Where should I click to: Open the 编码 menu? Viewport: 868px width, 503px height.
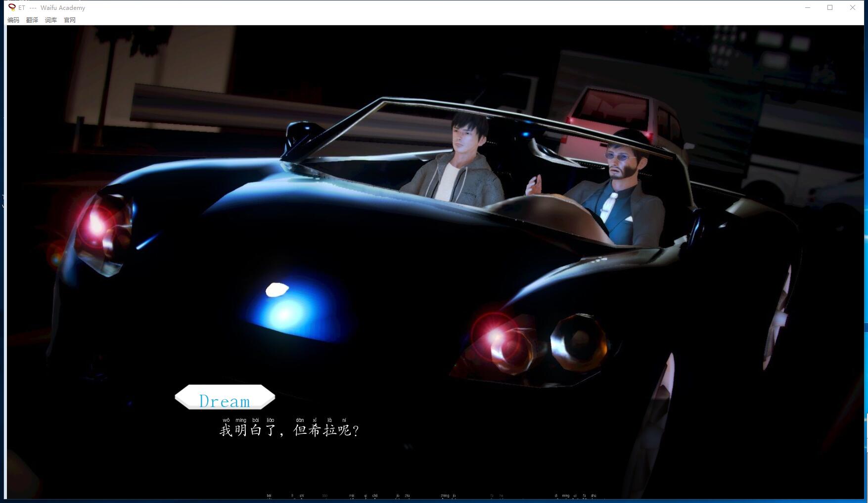13,20
